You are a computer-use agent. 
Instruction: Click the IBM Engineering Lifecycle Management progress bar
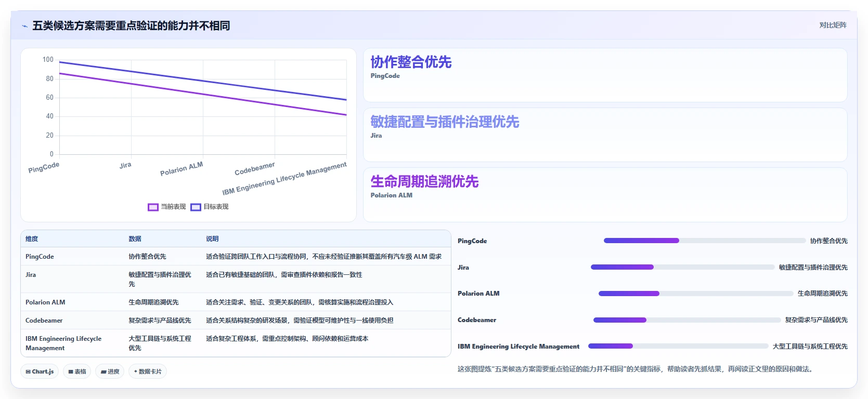[x=678, y=346]
